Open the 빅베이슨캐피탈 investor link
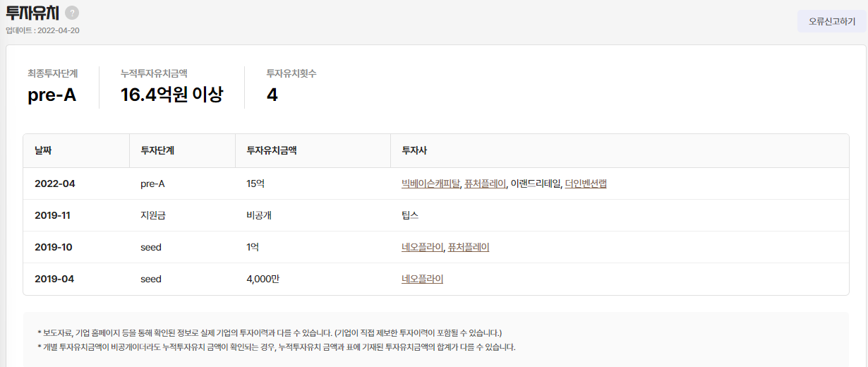868x367 pixels. click(x=430, y=183)
